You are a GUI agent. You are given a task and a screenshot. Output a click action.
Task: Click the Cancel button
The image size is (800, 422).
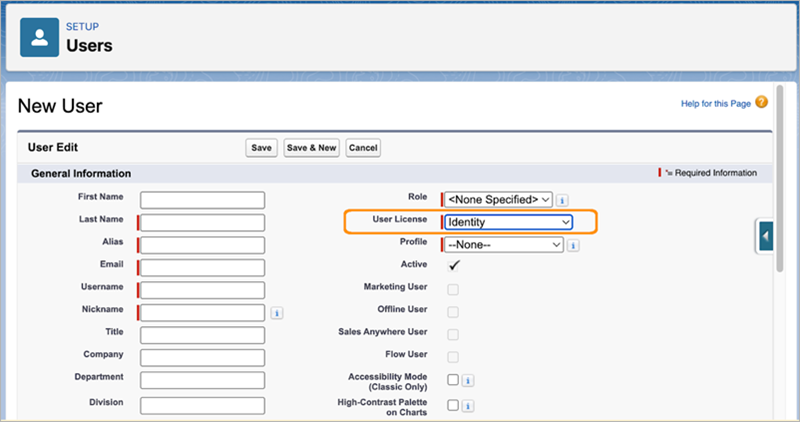click(x=363, y=148)
